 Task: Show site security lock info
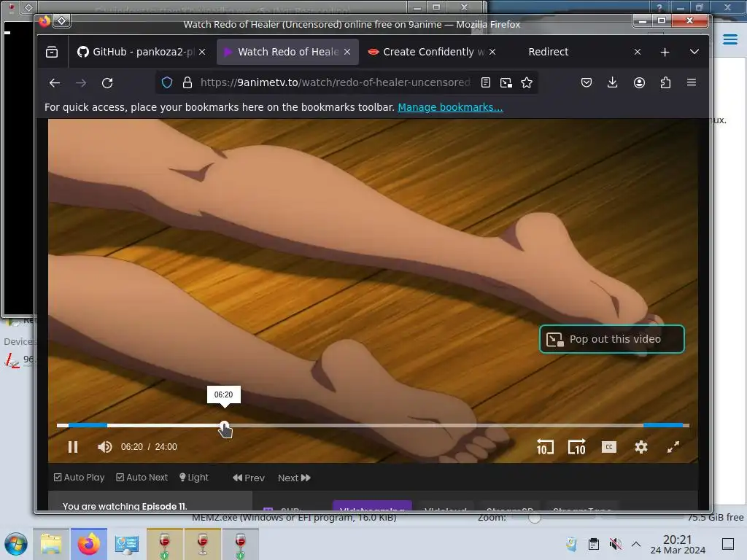(x=187, y=83)
